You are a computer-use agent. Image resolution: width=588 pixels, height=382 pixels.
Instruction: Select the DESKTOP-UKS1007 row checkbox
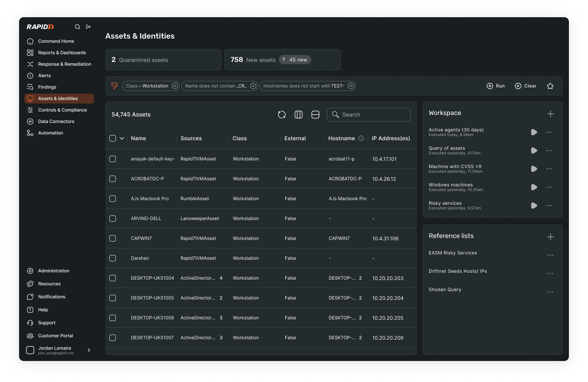[x=113, y=338]
